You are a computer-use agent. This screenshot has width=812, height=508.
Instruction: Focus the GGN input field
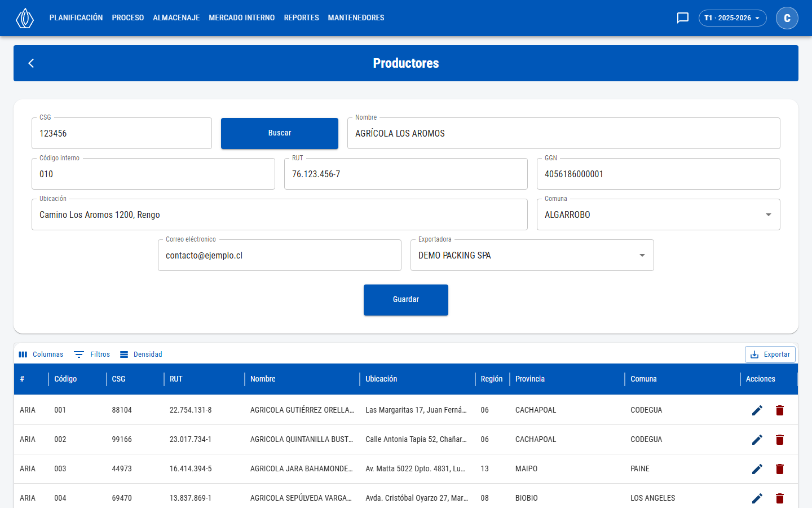(x=659, y=174)
